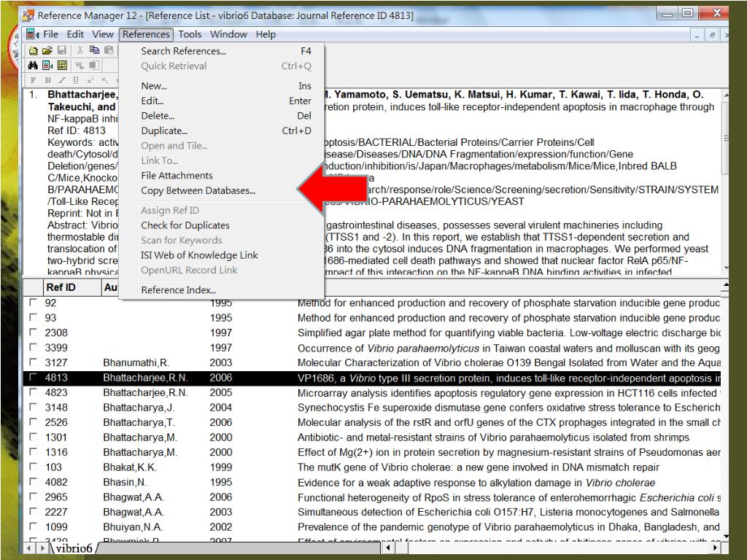This screenshot has width=747, height=560.
Task: Mark the checkbox for highlighted Ref ID 4813
Action: point(33,377)
